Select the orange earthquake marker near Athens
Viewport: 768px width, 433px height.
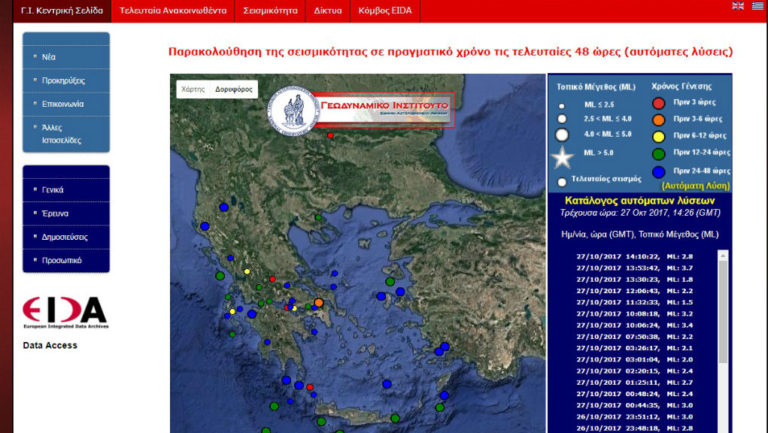click(319, 303)
